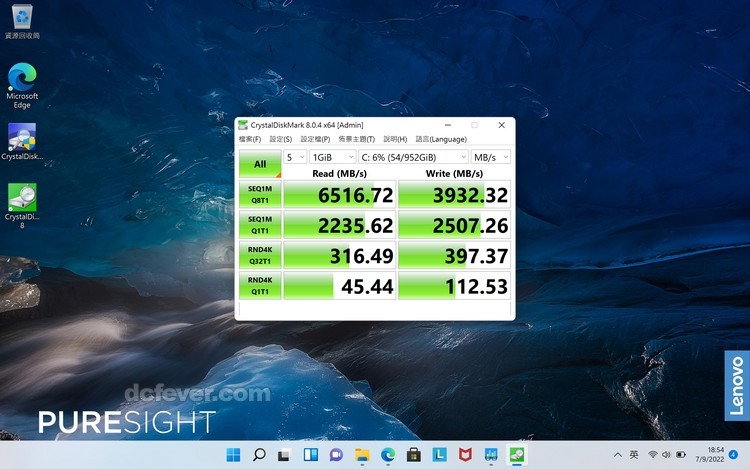Screen dimensions: 750x469
Task: Click the battery status tray icon
Action: (681, 455)
